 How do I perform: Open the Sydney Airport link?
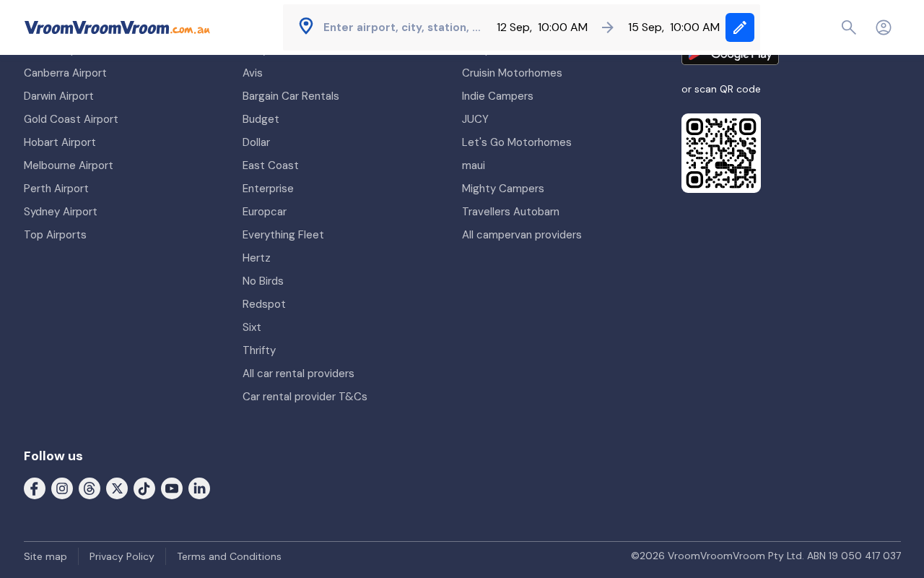click(x=61, y=212)
